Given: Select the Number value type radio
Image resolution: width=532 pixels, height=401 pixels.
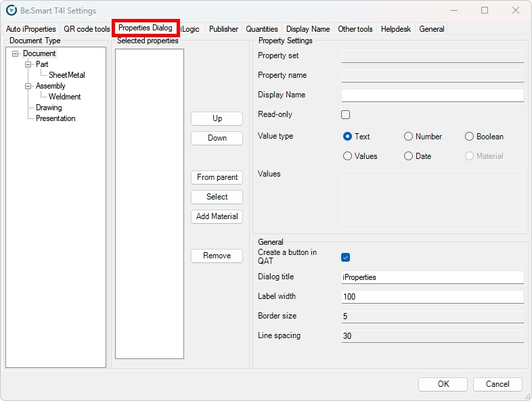Looking at the screenshot, I should (408, 137).
